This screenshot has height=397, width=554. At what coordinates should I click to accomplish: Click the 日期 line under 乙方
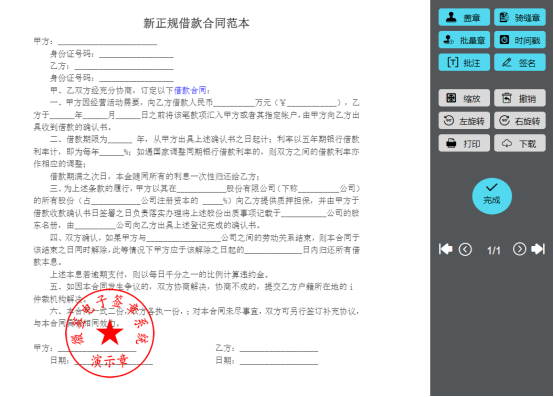tap(279, 362)
